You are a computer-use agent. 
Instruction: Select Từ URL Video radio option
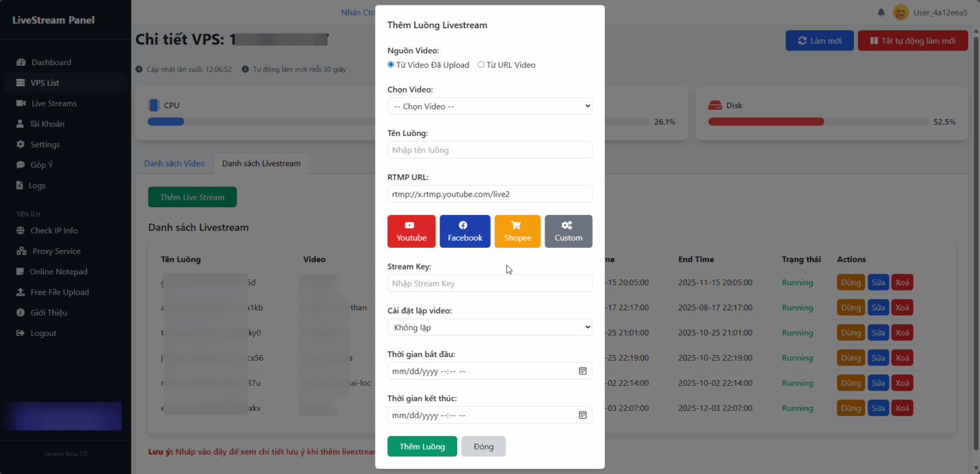(x=481, y=65)
